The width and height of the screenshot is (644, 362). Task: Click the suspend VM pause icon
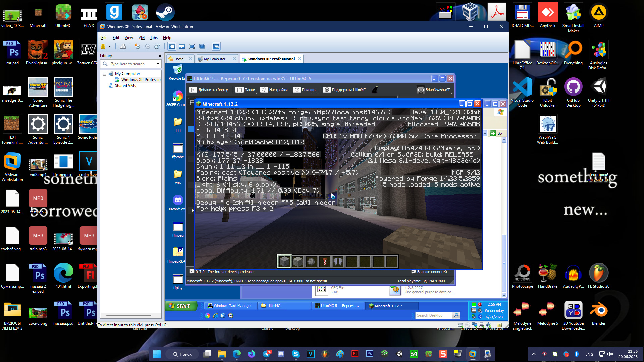[x=103, y=46]
